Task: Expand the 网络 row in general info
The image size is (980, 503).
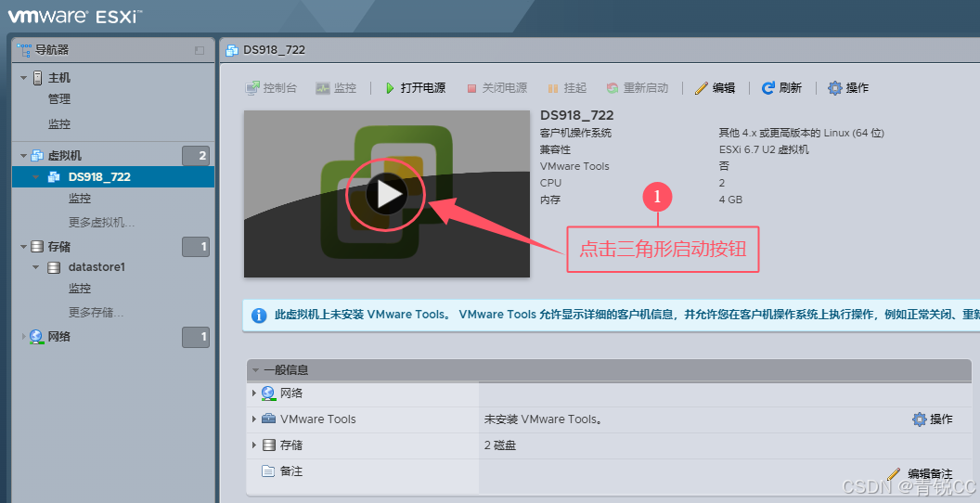Action: pyautogui.click(x=253, y=393)
